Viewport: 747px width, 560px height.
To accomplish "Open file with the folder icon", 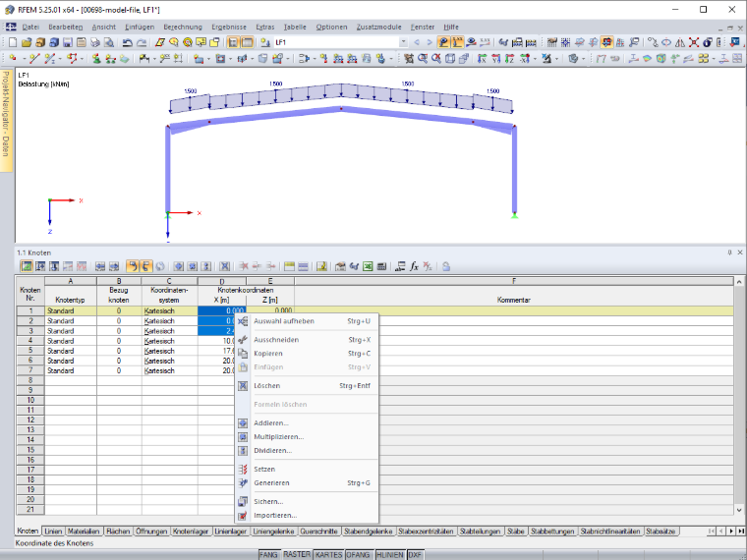I will tap(27, 43).
